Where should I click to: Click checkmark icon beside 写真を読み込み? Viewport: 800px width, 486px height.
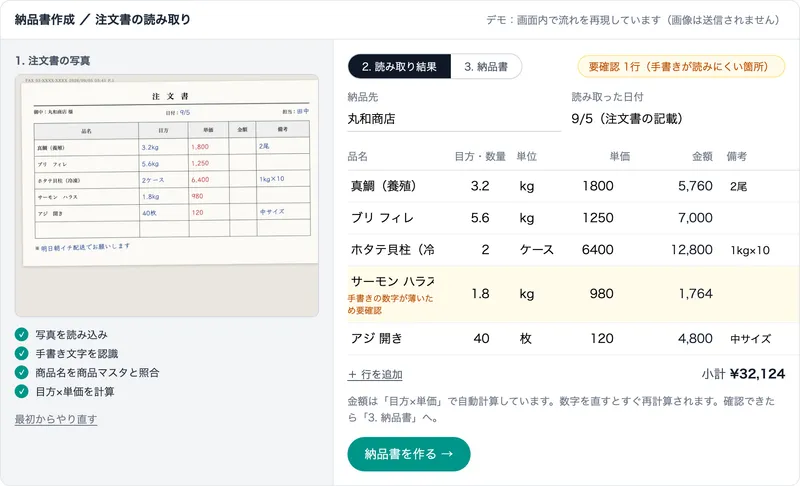point(21,334)
